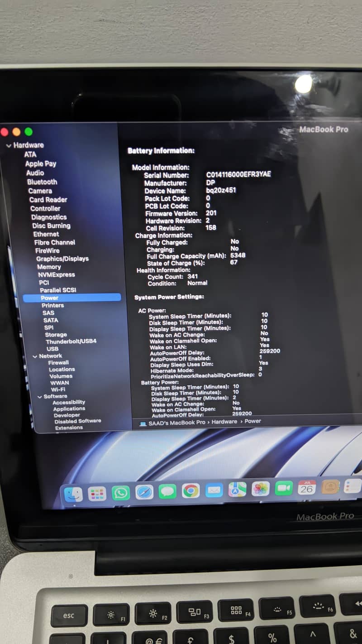Select NVMExpress in the sidebar
The width and height of the screenshot is (362, 644).
pos(57,274)
